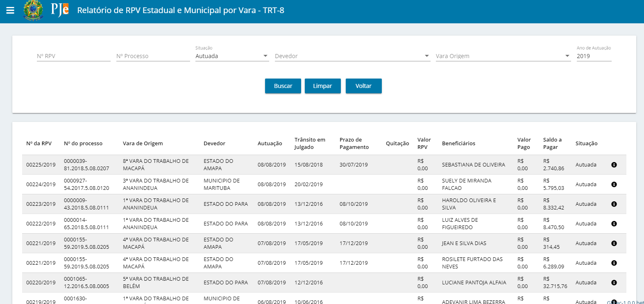Click balance value R$ 2.740,86
The width and height of the screenshot is (644, 304).
(x=553, y=165)
